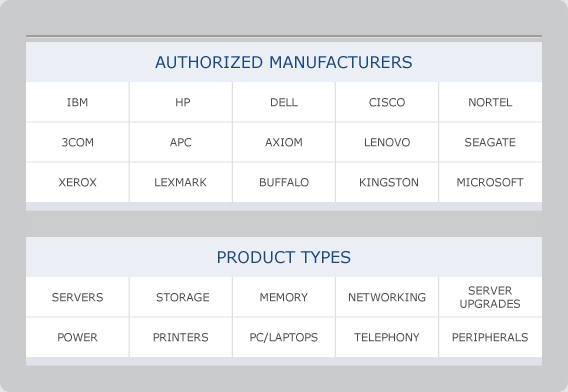
Task: Open the XEROX manufacturer entry
Action: coord(77,182)
